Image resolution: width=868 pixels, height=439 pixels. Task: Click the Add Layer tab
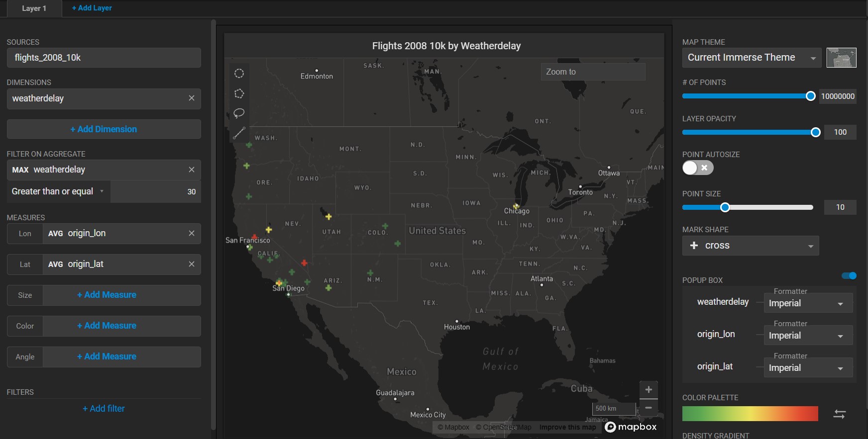point(92,8)
